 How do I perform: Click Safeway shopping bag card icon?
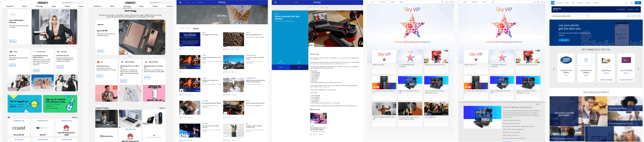click(x=586, y=60)
